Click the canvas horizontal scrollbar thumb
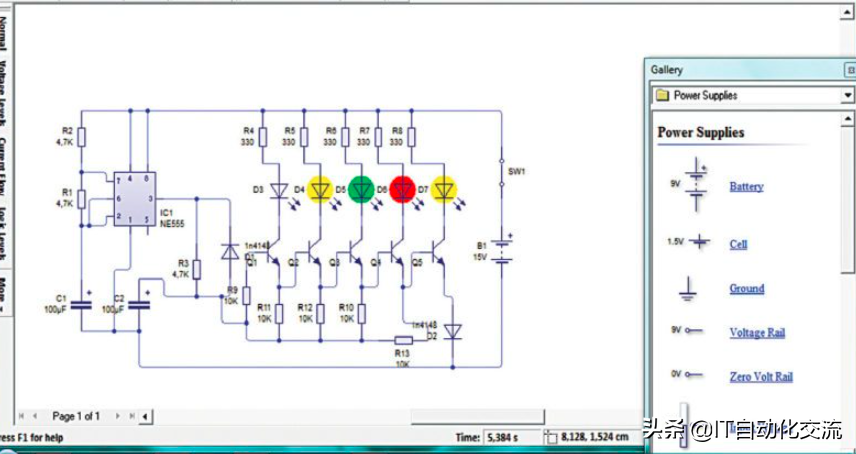This screenshot has height=454, width=856. tap(477, 417)
